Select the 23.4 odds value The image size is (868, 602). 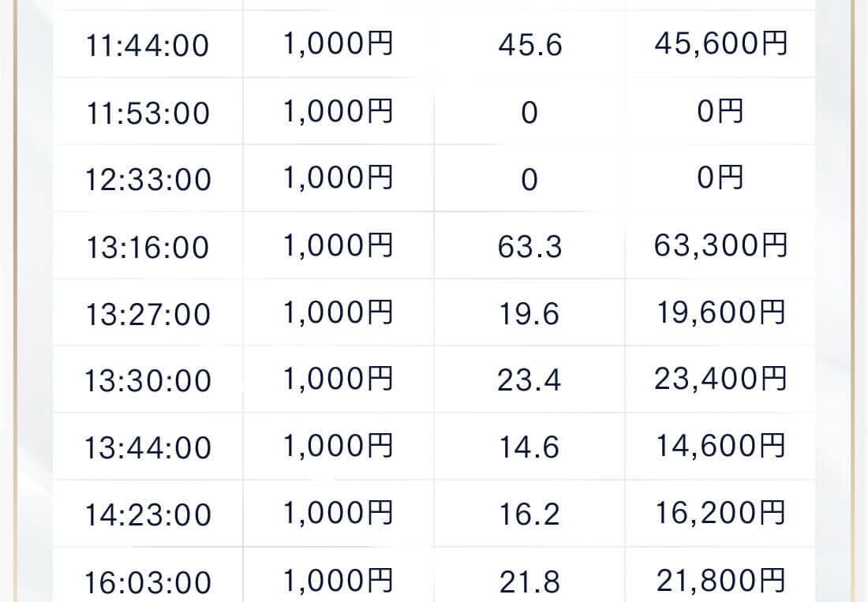(529, 380)
